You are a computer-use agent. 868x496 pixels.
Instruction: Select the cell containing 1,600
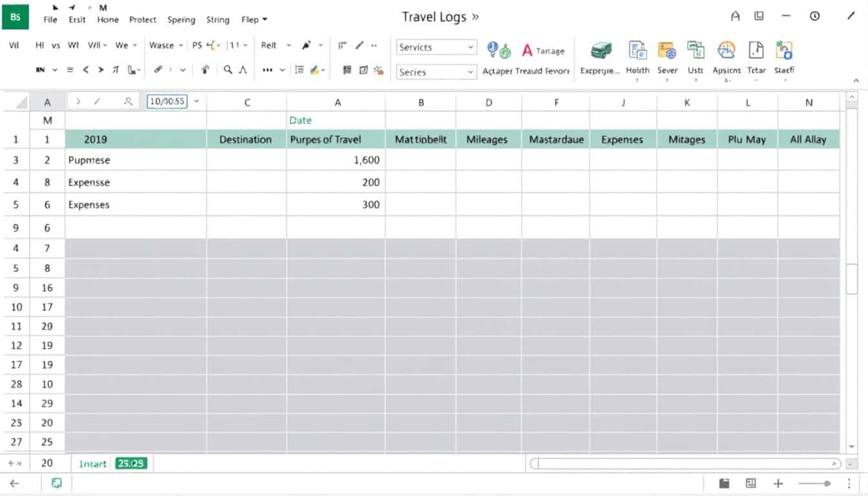point(336,160)
